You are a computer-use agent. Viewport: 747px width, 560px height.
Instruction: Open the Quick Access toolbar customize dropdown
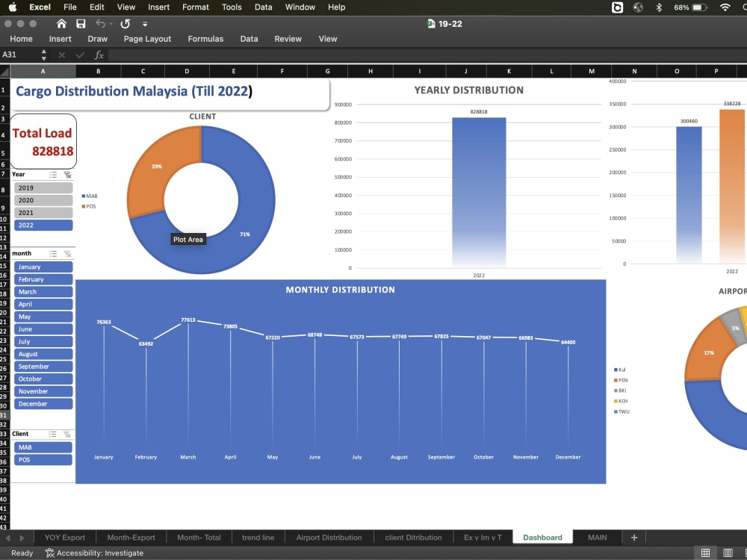pos(145,23)
